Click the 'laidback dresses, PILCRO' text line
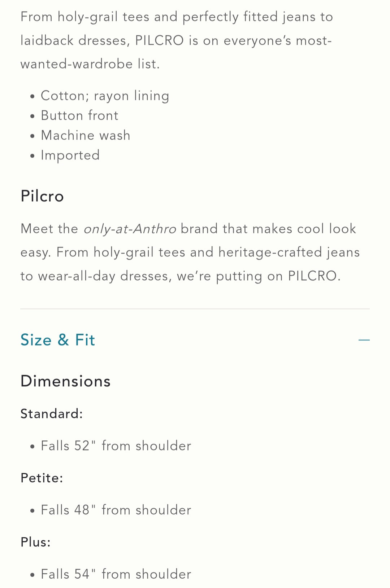Viewport: 390px width, 588px height. tap(176, 40)
